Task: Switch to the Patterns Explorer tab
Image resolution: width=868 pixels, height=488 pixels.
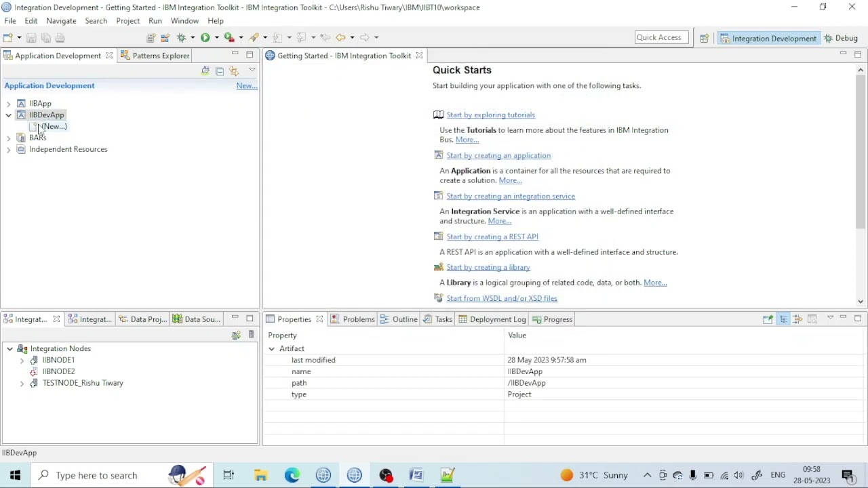Action: click(x=155, y=56)
